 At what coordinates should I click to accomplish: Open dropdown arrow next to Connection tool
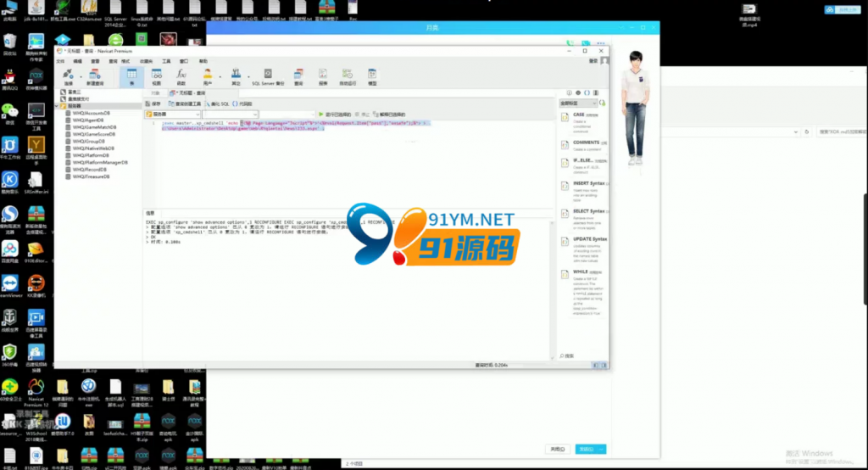point(81,77)
